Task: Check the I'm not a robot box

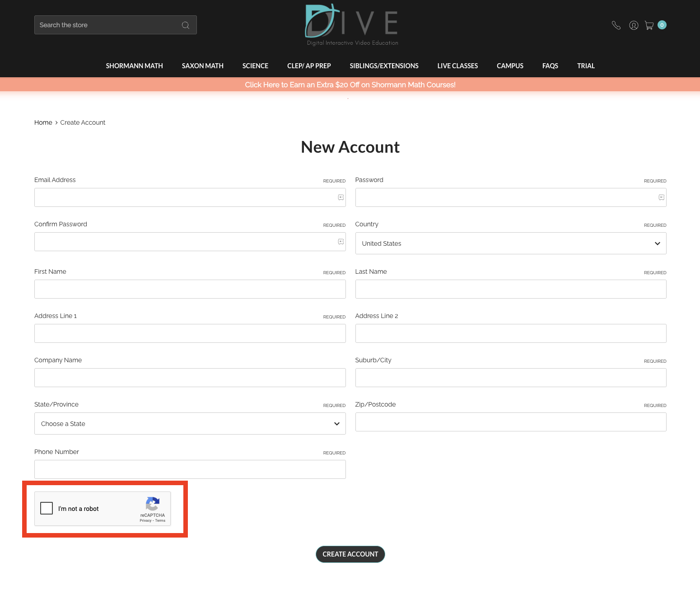Action: tap(47, 508)
